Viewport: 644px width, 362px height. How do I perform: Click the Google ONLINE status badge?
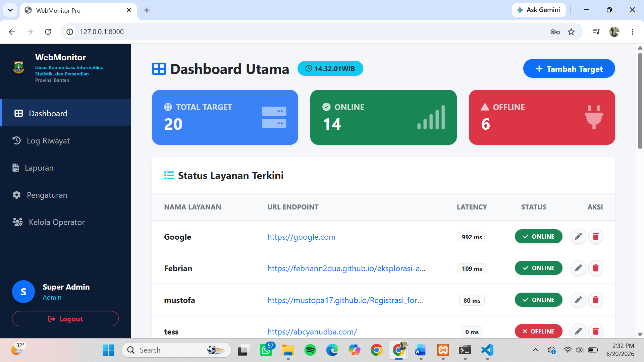538,237
